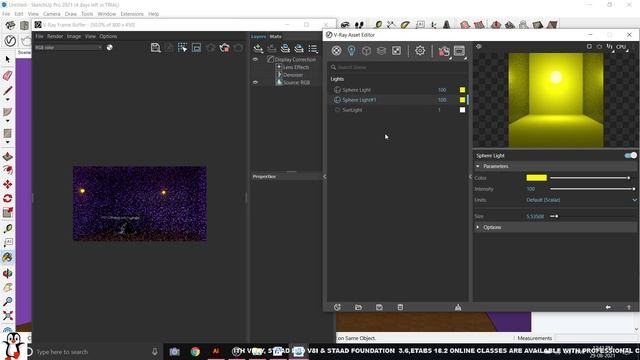Click the stop render icon in Frame Buffer
This screenshot has height=360, width=640.
coord(224,48)
